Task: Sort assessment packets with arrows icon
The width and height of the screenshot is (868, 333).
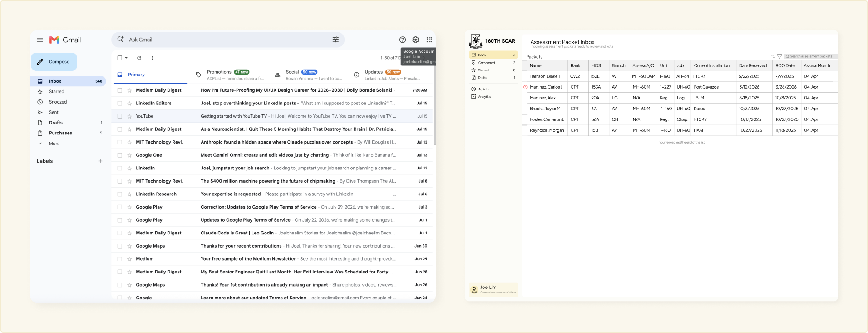Action: point(773,56)
